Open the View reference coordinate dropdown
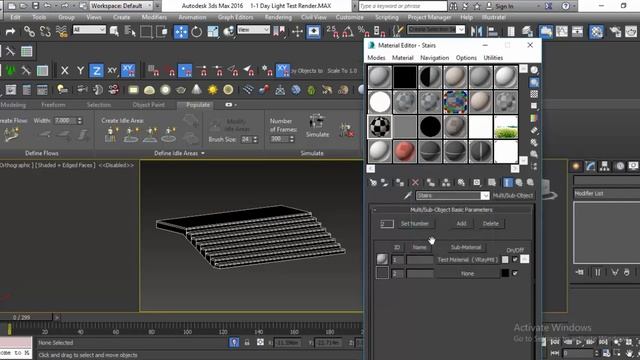The width and height of the screenshot is (640, 360). tap(253, 30)
